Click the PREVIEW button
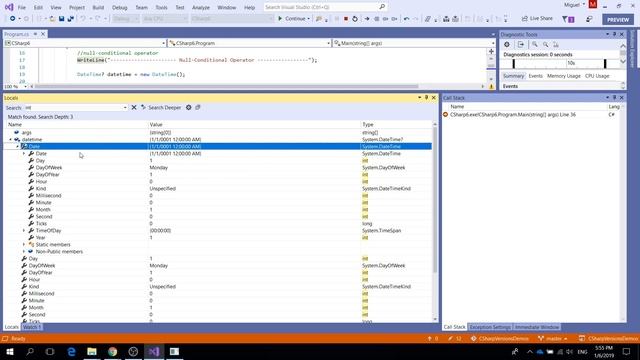 point(618,20)
